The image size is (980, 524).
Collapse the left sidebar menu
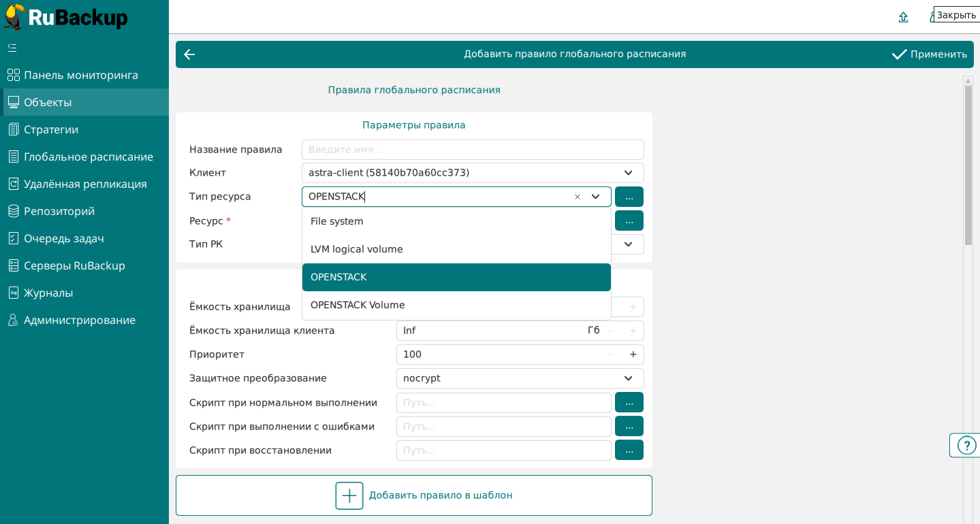pyautogui.click(x=12, y=48)
